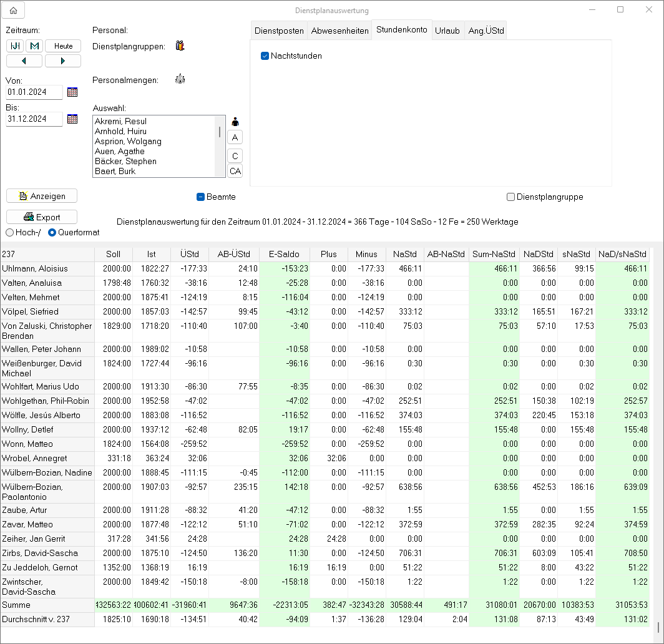Click the Export button
Viewport: 664px width, 644px height.
click(42, 217)
